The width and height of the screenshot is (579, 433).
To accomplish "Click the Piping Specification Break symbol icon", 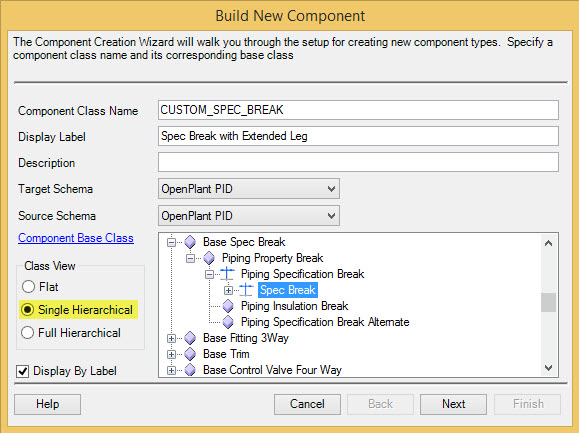I will (x=227, y=274).
